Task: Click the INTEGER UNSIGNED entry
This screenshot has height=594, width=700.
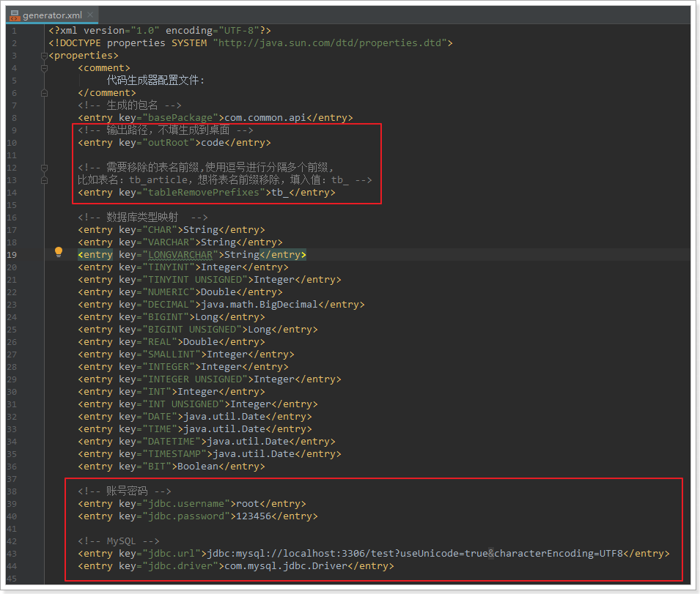Action: [x=210, y=379]
